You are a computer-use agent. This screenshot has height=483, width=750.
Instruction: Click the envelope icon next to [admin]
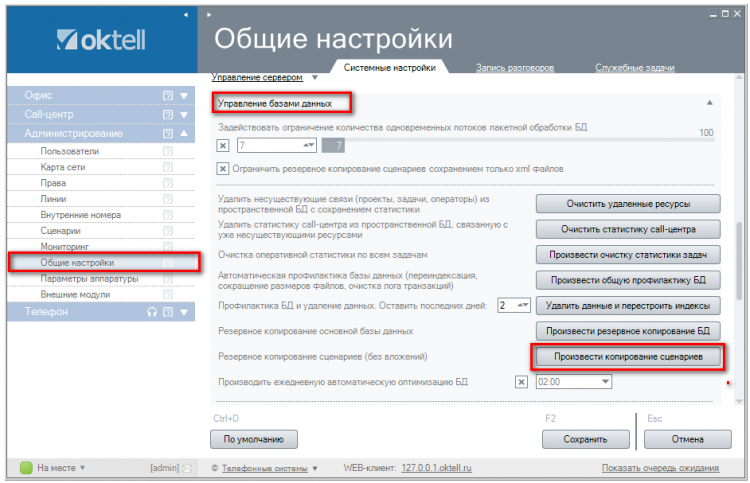click(186, 467)
